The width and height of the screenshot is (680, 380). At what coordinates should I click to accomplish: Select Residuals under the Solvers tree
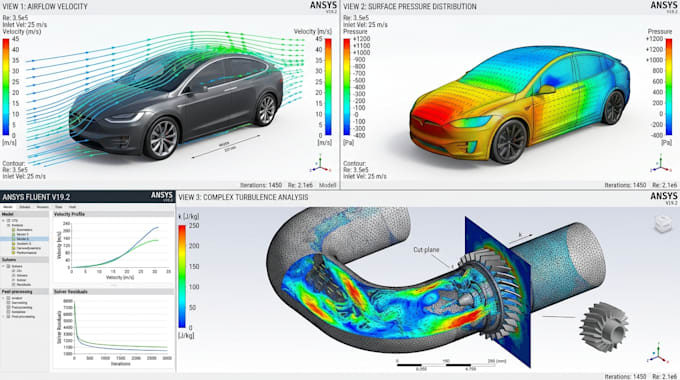click(x=22, y=285)
